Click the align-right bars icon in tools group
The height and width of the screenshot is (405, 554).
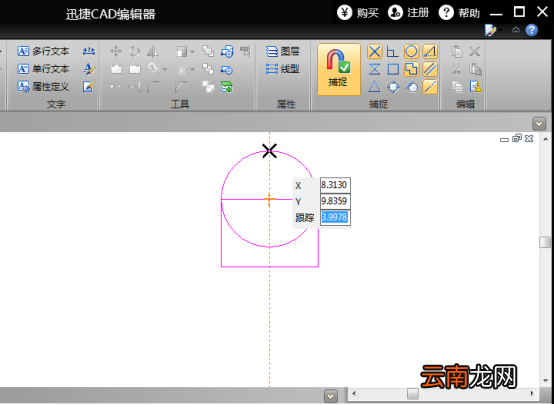(245, 52)
